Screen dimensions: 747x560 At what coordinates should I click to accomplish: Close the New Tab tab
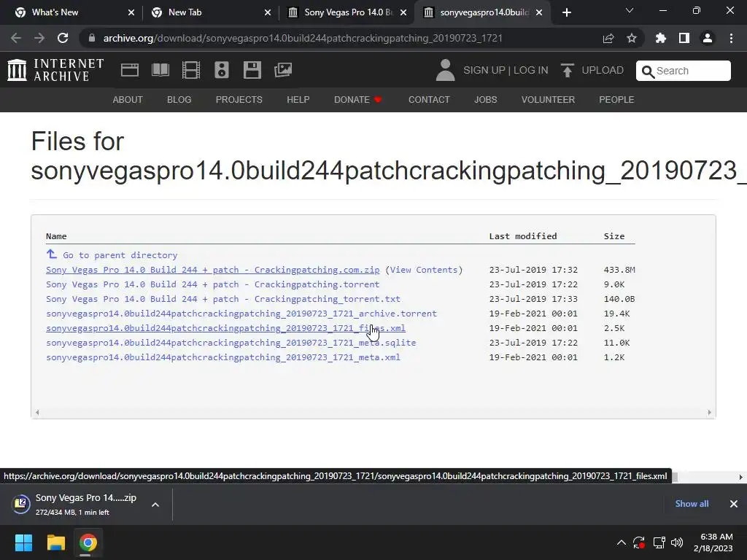click(x=268, y=12)
